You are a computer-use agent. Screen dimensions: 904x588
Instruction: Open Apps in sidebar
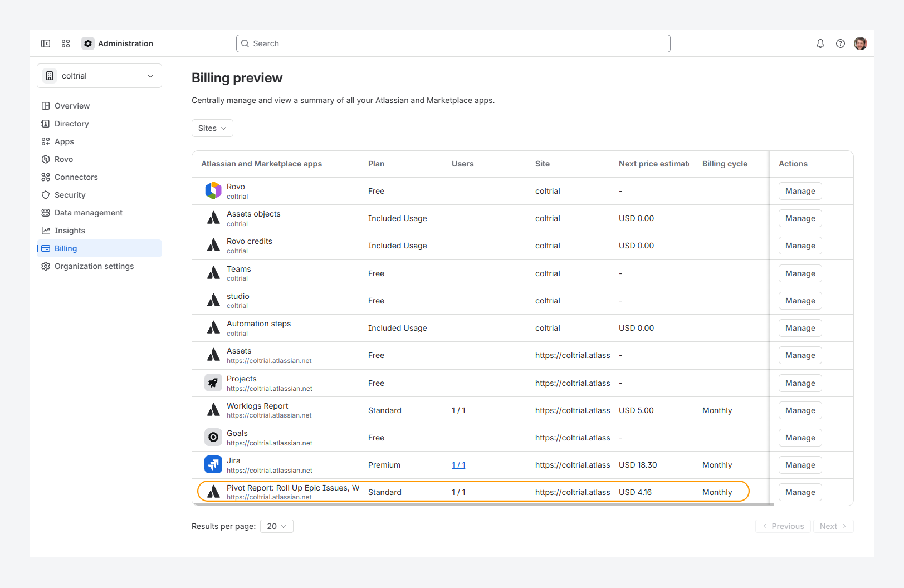[99, 141]
